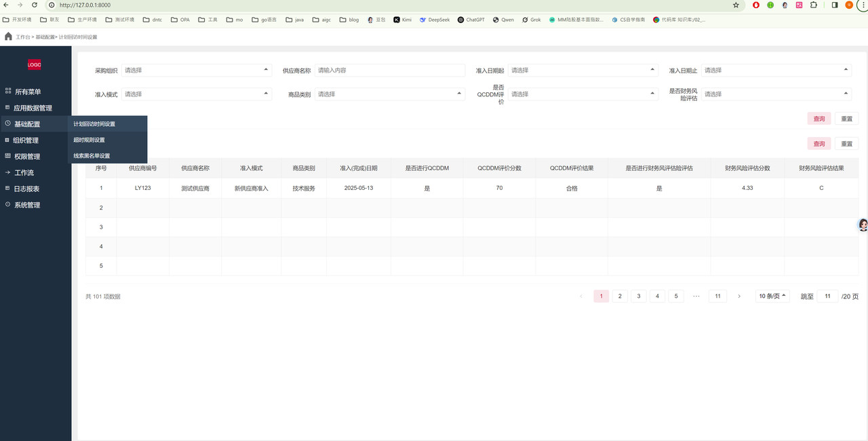The image size is (868, 441).
Task: Expand the 商品类别 dropdown
Action: (390, 94)
